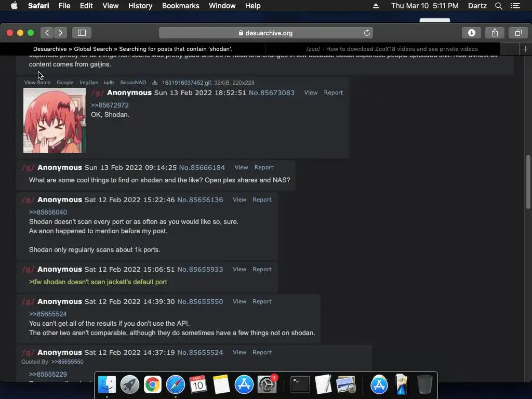Report post No.85666184
The width and height of the screenshot is (532, 399).
coord(264,167)
